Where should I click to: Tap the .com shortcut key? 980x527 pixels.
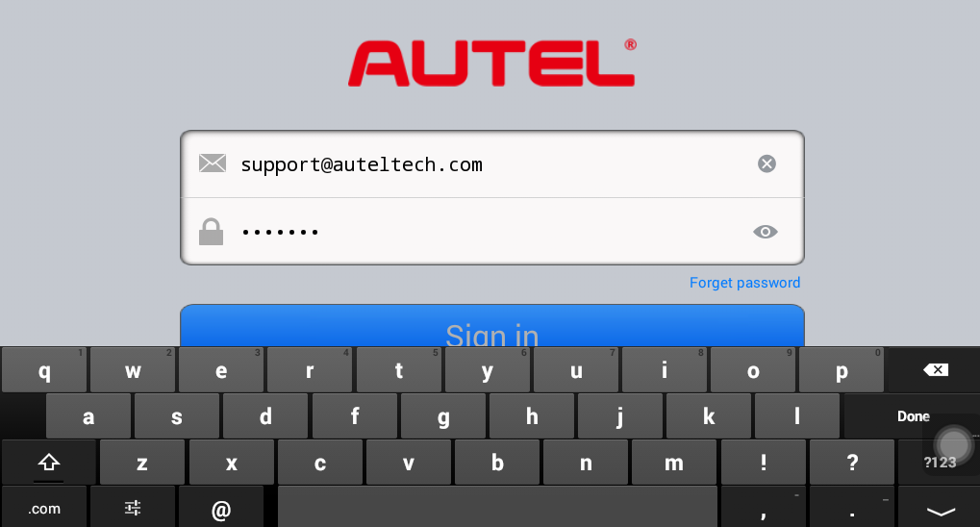43,509
